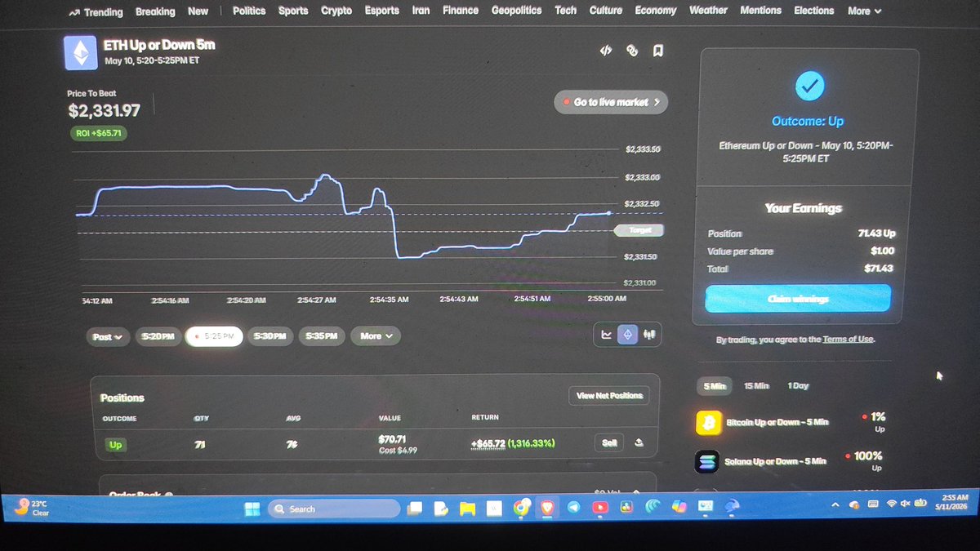Viewport: 980px width, 551px height.
Task: Open the Geopolitics category
Action: click(x=516, y=11)
